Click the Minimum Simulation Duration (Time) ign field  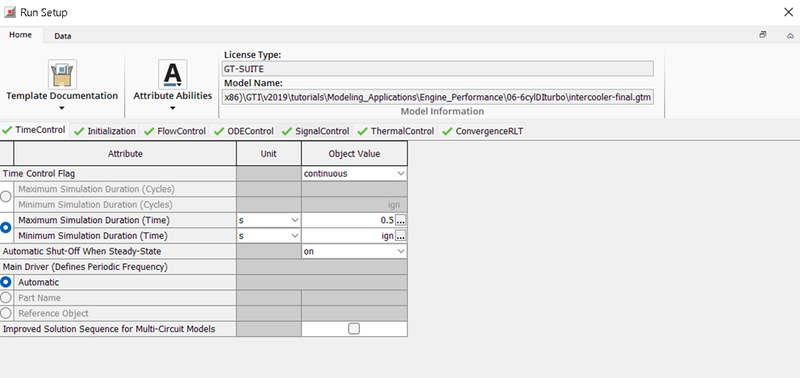(348, 236)
